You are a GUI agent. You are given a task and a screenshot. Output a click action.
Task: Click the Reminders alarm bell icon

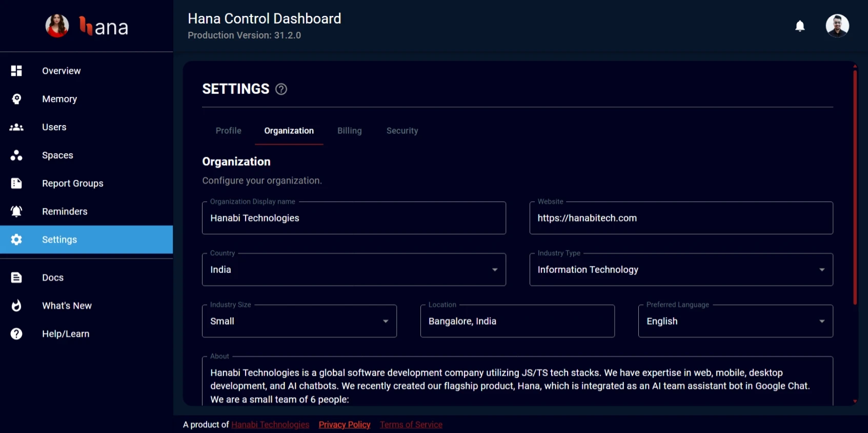[x=16, y=211]
